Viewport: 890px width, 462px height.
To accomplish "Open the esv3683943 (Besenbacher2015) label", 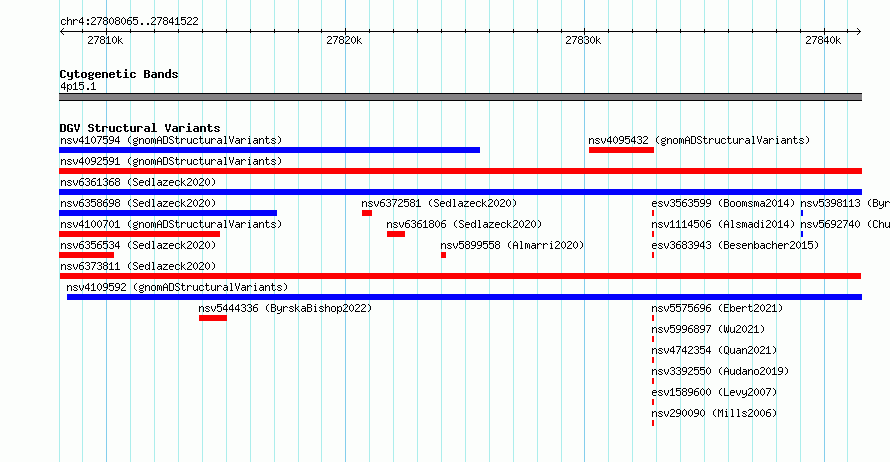I will pos(735,245).
